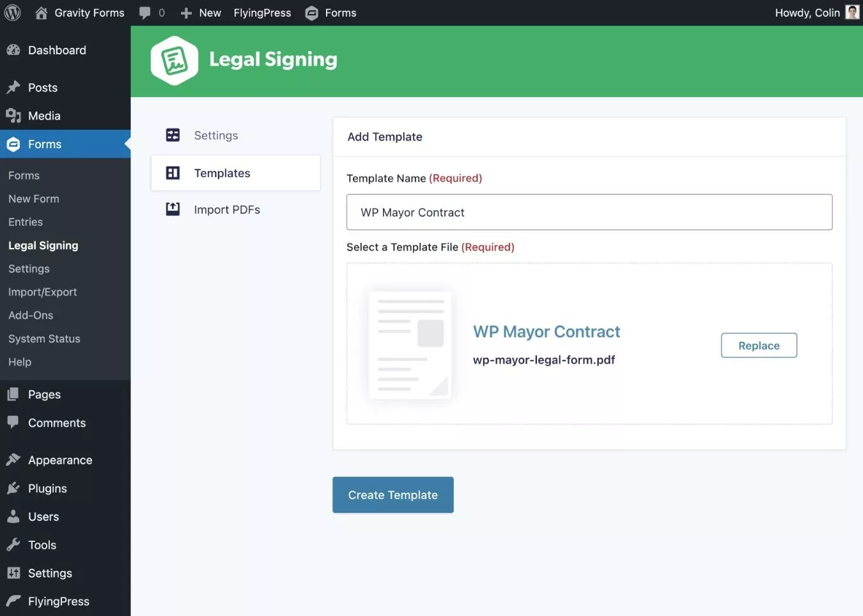The height and width of the screenshot is (616, 863).
Task: Click the WP Mayor Contract file title
Action: [x=547, y=332]
